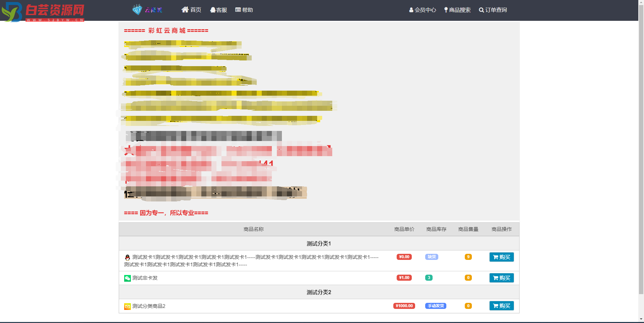This screenshot has height=323, width=644.
Task: Buy the 测试发卡1 product
Action: tap(501, 257)
